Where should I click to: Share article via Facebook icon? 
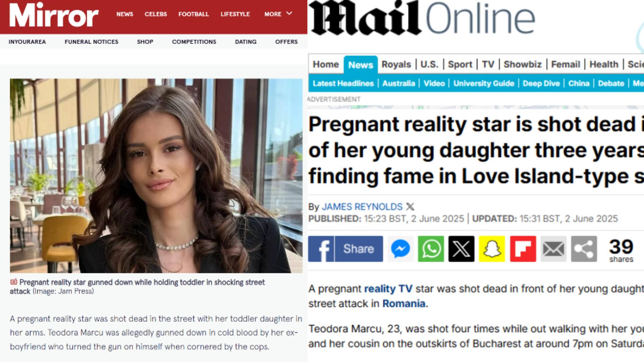(x=345, y=249)
